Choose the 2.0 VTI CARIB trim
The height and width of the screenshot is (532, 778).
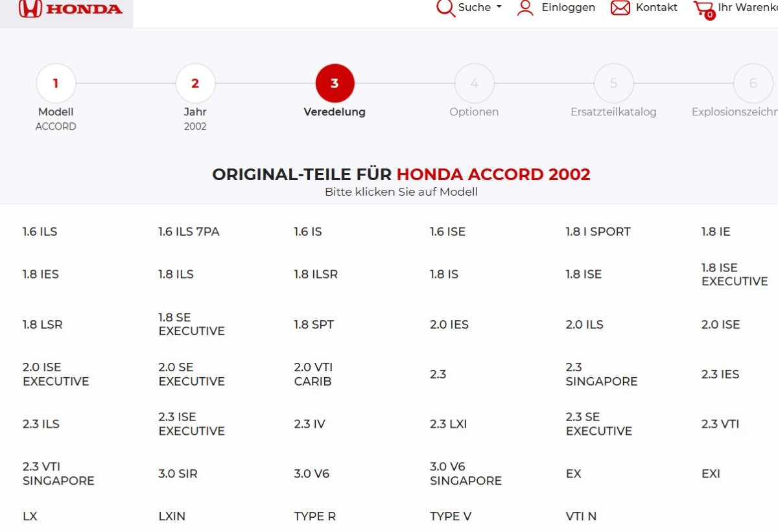[313, 375]
